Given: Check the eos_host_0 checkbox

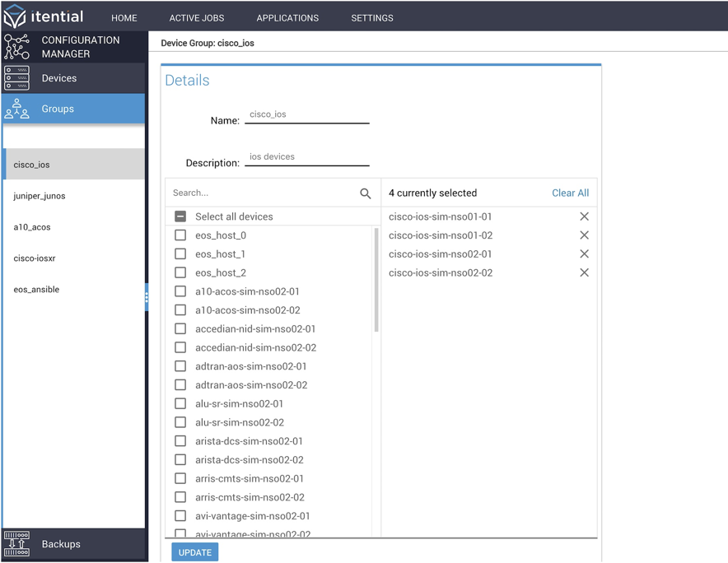Looking at the screenshot, I should (180, 235).
